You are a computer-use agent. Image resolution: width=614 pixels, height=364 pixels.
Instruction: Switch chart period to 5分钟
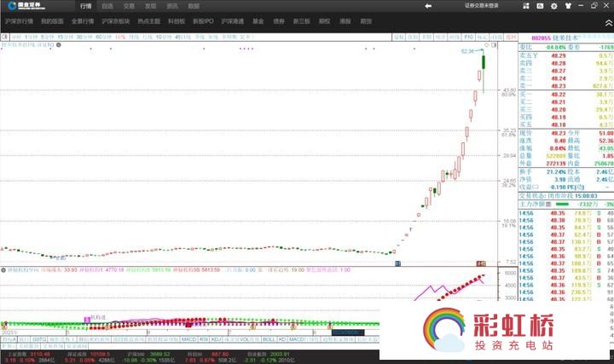pos(48,37)
